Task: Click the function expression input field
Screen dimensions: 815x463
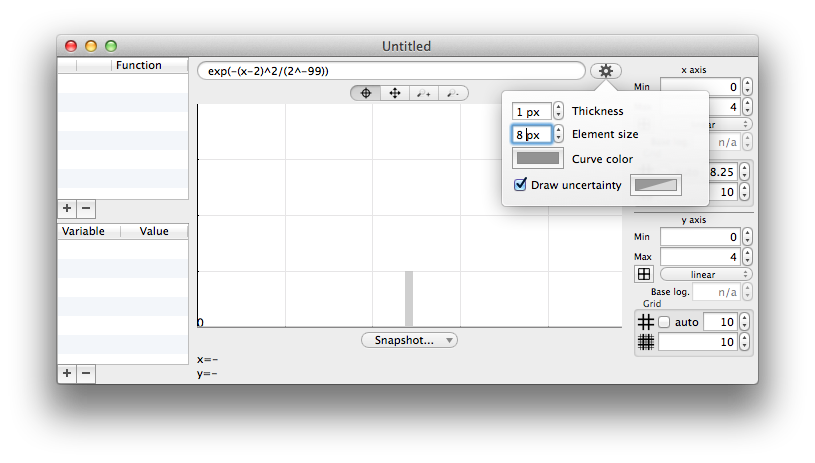Action: click(391, 71)
